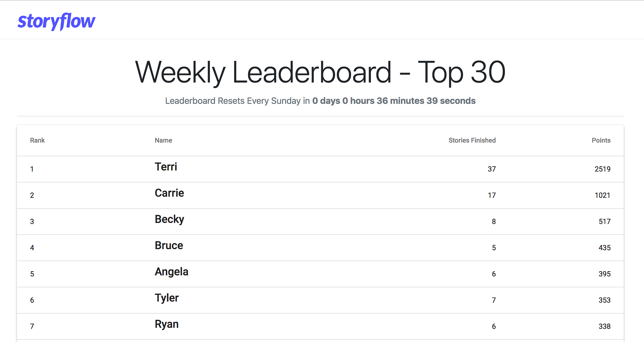Screen dimensions: 644x342
Task: Click Terri's points value 2519
Action: pyautogui.click(x=602, y=169)
